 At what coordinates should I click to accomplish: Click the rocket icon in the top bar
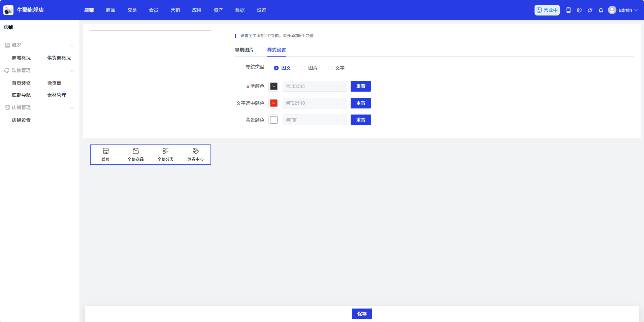[x=590, y=10]
